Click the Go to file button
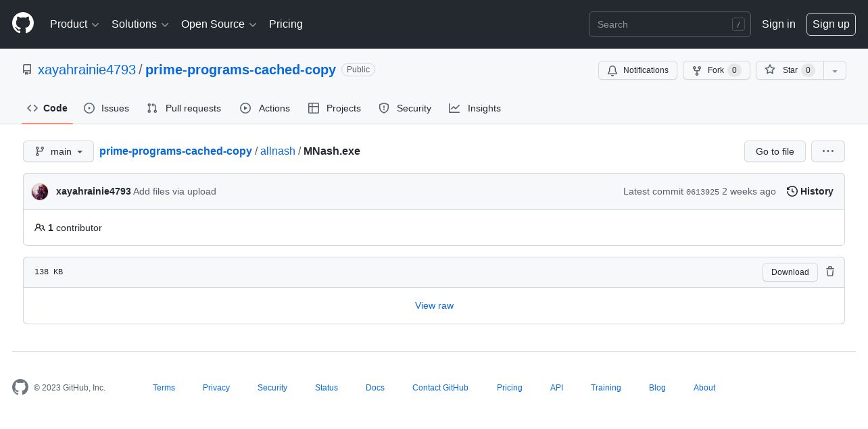The height and width of the screenshot is (429, 868). (775, 151)
